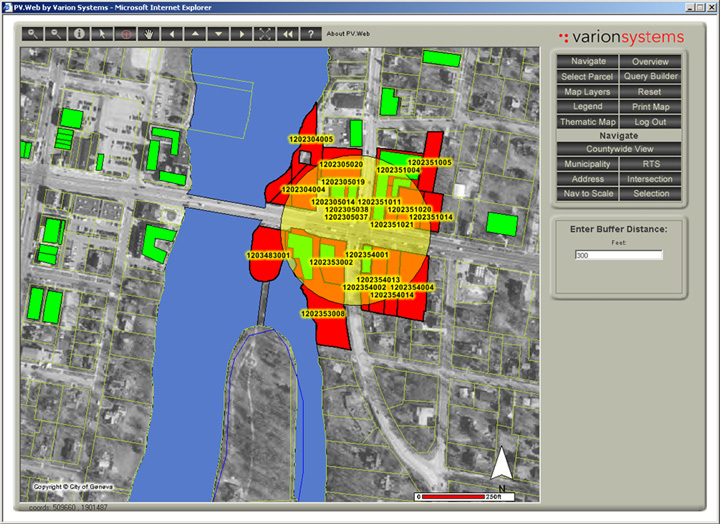Pan map down with arrow button
720x524 pixels.
point(218,34)
